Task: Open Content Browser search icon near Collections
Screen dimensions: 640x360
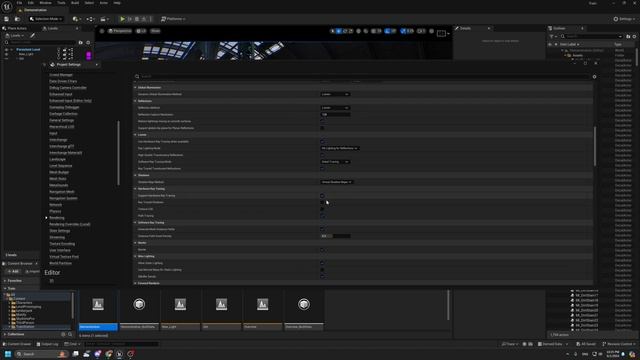Action: coord(70,334)
